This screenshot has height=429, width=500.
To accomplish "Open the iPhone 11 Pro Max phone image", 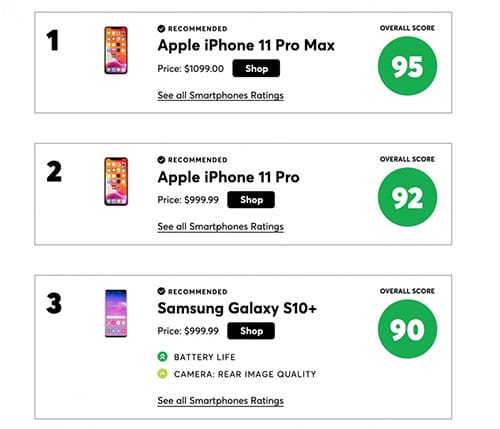I will click(116, 50).
